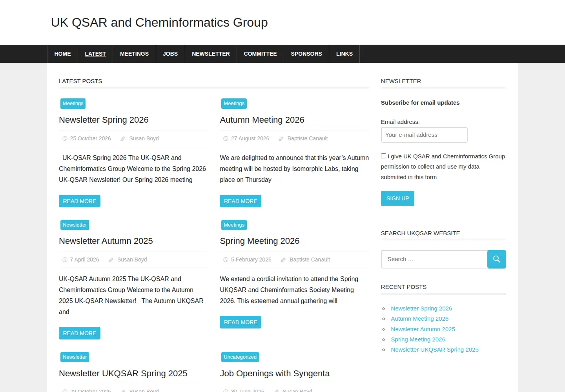Click clock icon beside 5 February 2026
Viewport: 565px width, 392px height.
click(226, 260)
